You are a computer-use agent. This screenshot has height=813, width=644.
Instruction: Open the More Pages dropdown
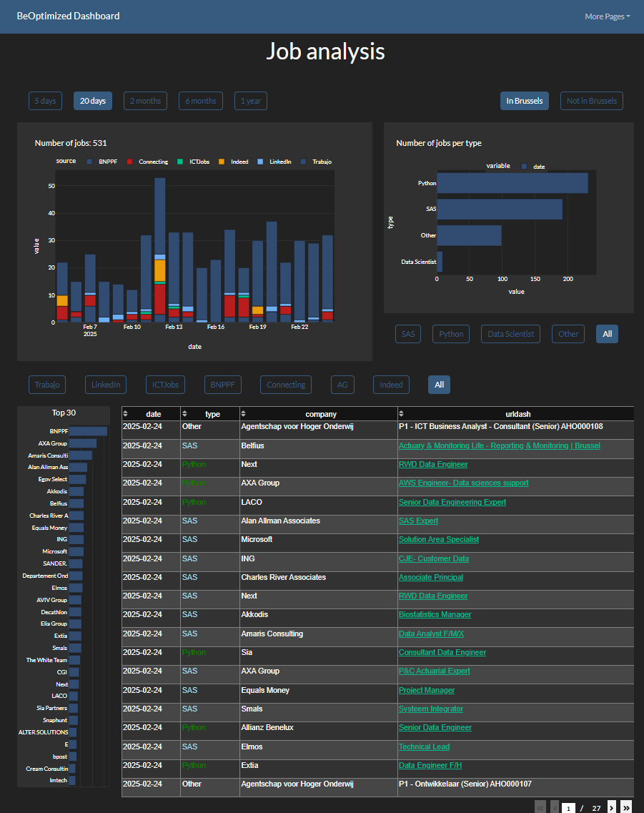(607, 16)
